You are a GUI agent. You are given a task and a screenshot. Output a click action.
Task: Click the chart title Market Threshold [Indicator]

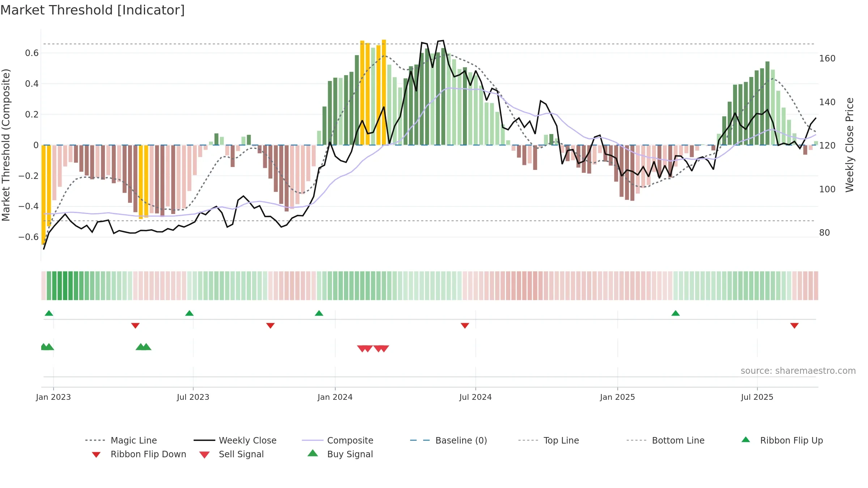click(x=93, y=10)
